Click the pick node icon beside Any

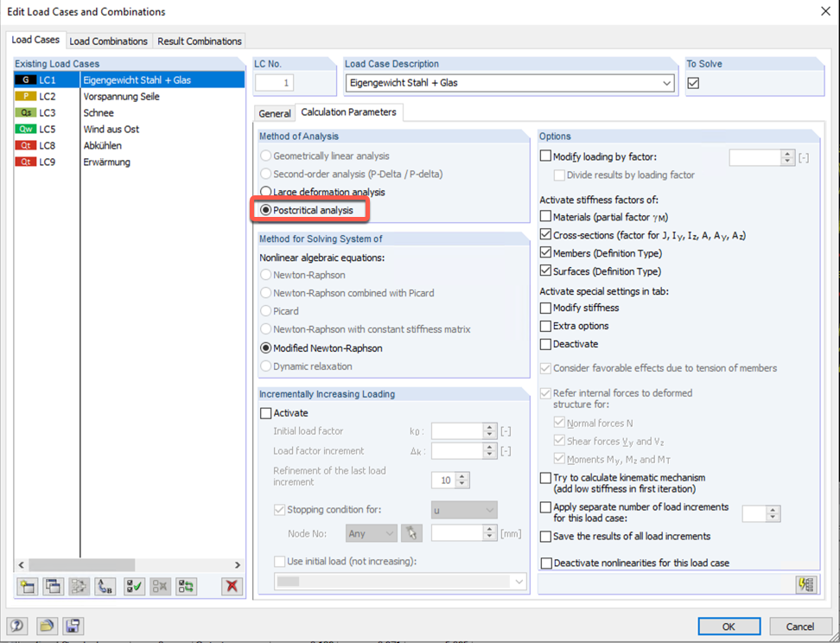(411, 533)
